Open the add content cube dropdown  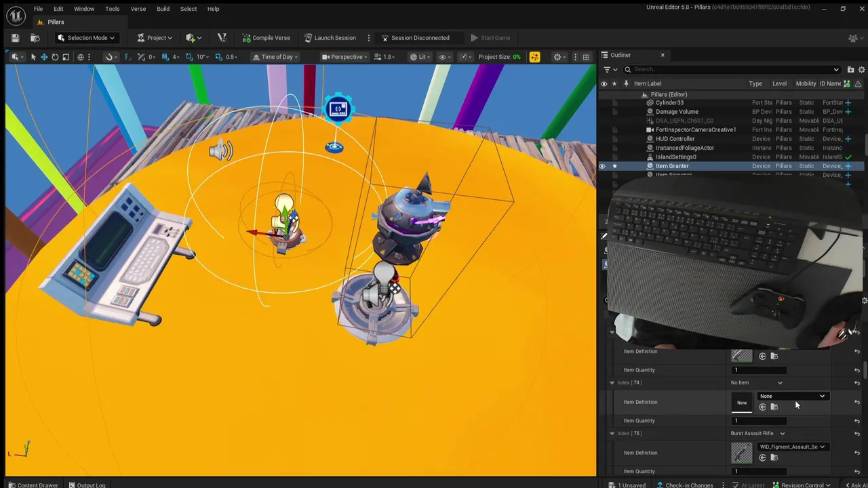tap(194, 38)
